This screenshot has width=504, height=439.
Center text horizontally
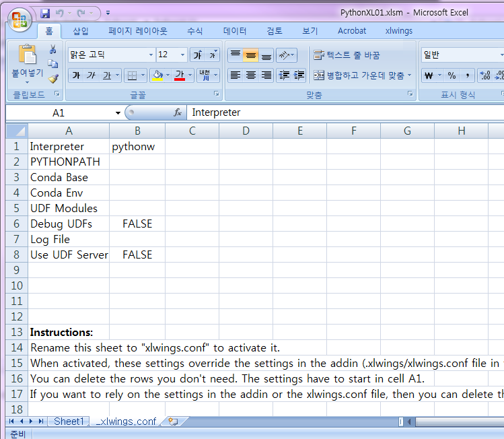point(251,75)
